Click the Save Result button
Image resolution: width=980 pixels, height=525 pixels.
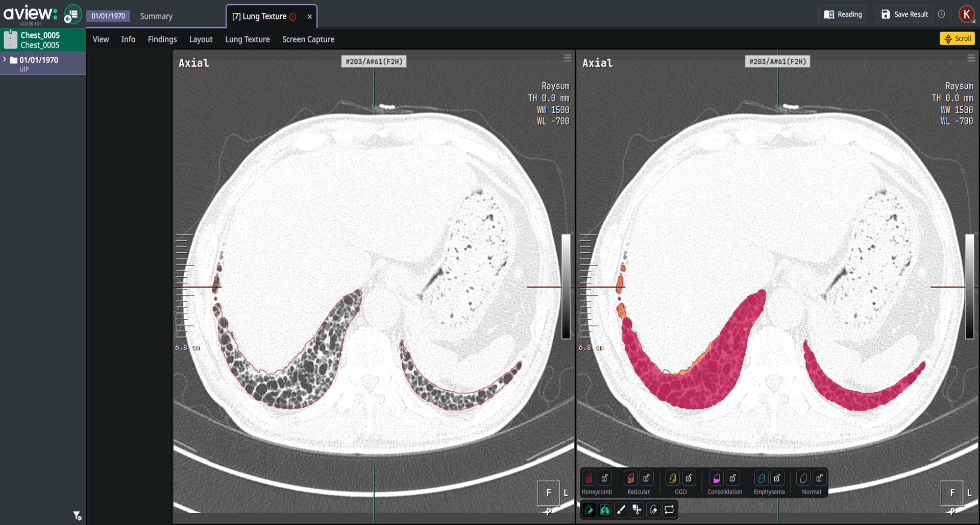pyautogui.click(x=904, y=14)
